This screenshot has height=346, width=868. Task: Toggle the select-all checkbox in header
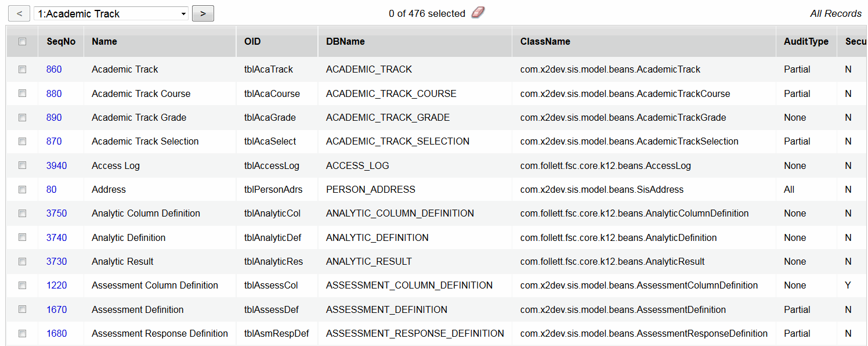[23, 41]
